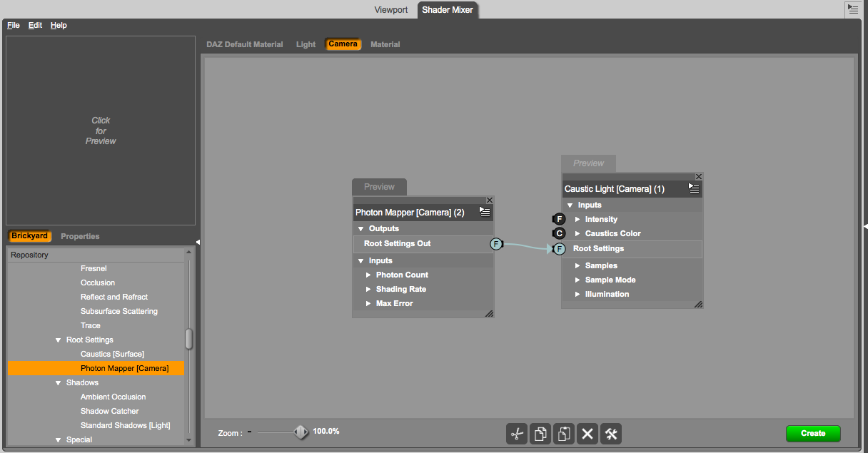Click the scissors cut icon
This screenshot has height=453, width=868.
[517, 434]
